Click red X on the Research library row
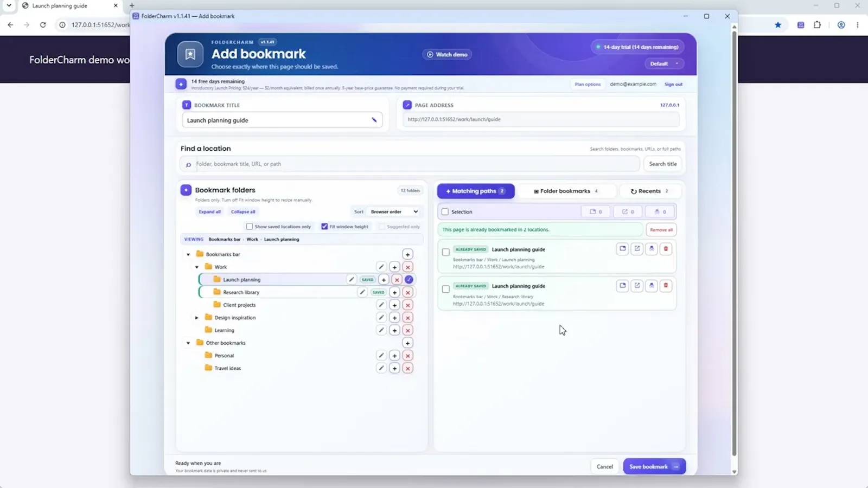868x488 pixels. pyautogui.click(x=408, y=292)
